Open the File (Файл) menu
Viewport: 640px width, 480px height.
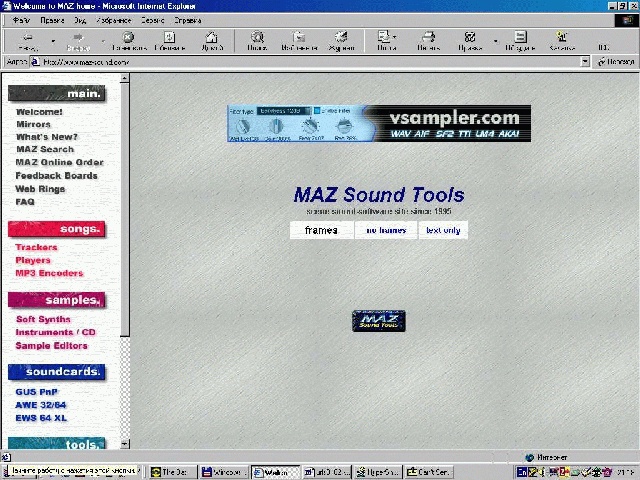click(21, 20)
